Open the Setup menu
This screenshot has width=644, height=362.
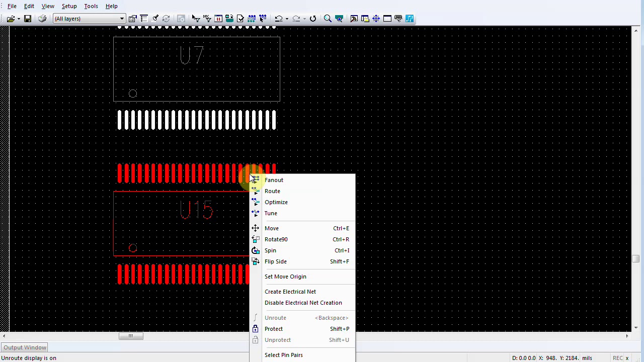(69, 6)
